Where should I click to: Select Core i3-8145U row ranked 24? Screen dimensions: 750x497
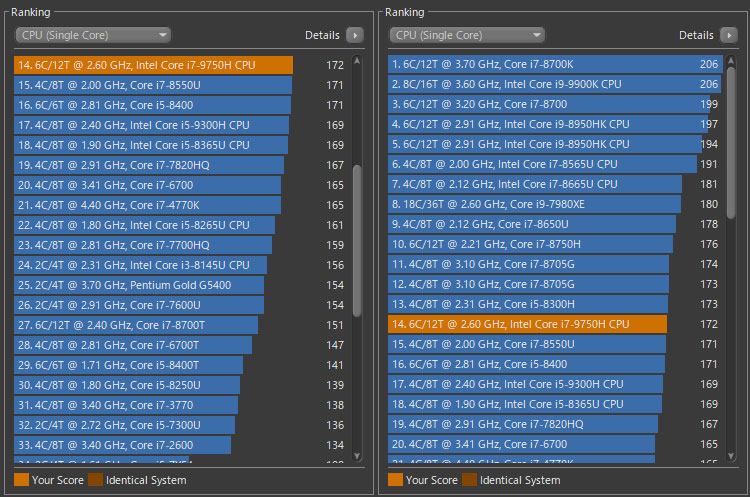pyautogui.click(x=140, y=265)
